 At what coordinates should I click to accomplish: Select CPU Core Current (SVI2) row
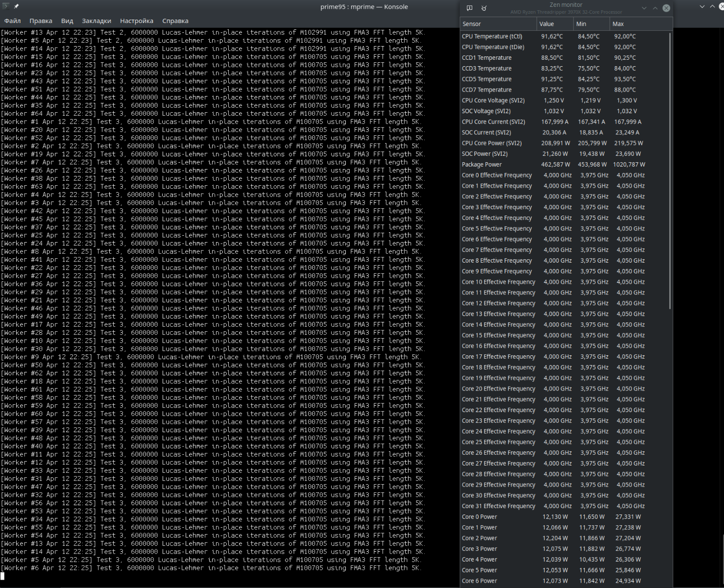tap(564, 122)
